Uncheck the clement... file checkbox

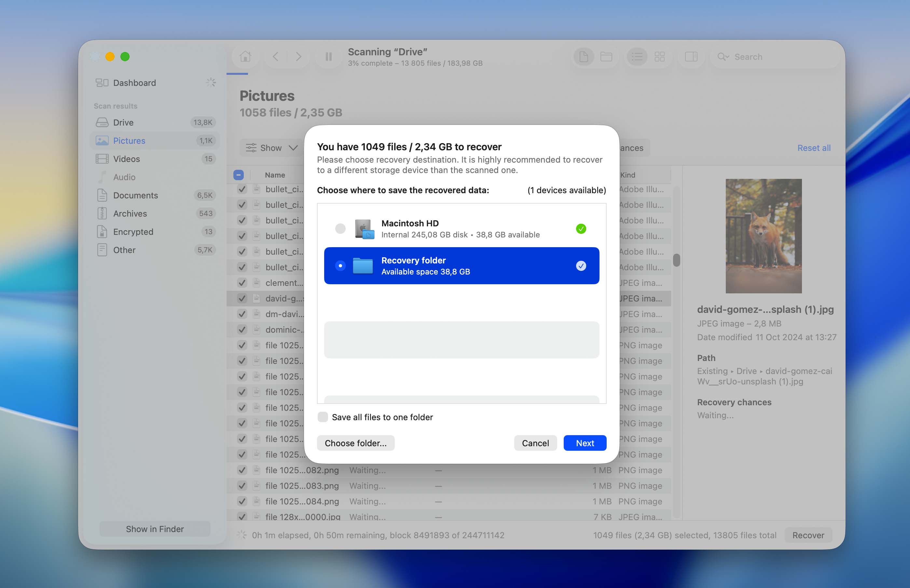tap(242, 283)
